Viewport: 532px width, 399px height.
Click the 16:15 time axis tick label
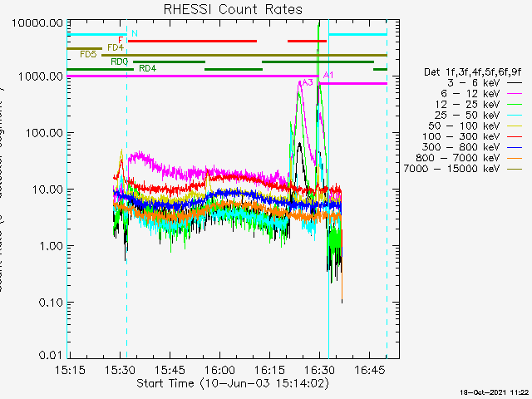coord(269,370)
